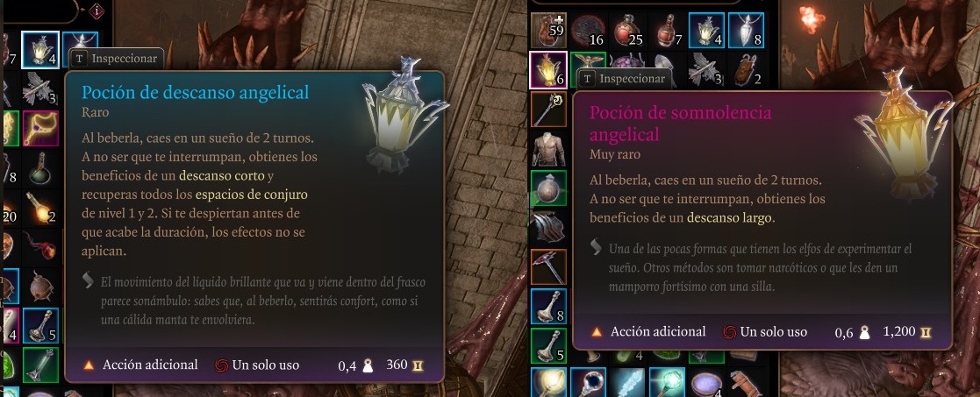Select the leather shirt armor item
This screenshot has height=397, width=980.
click(x=548, y=149)
